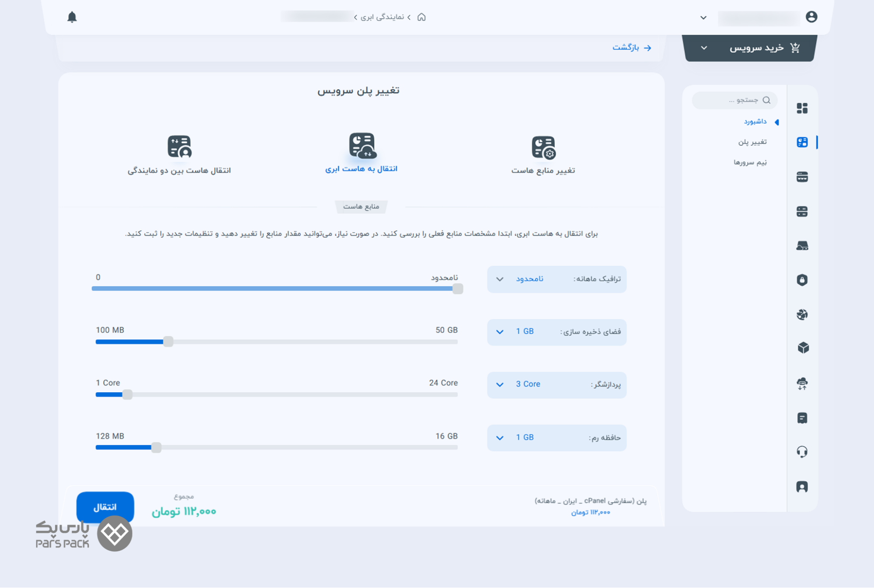Open the cloud upload sidebar icon
Screen dimensions: 874x588
tap(802, 383)
